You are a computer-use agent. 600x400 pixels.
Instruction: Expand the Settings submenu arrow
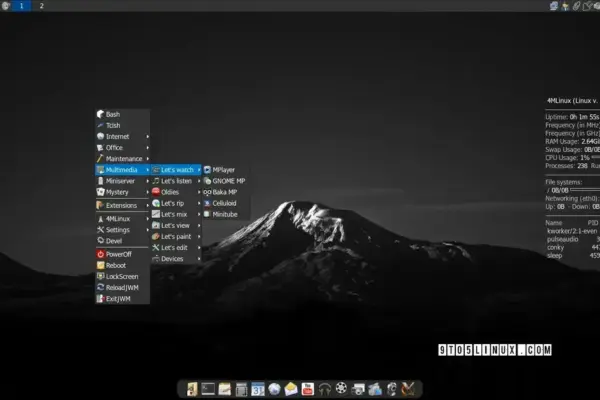click(x=147, y=230)
